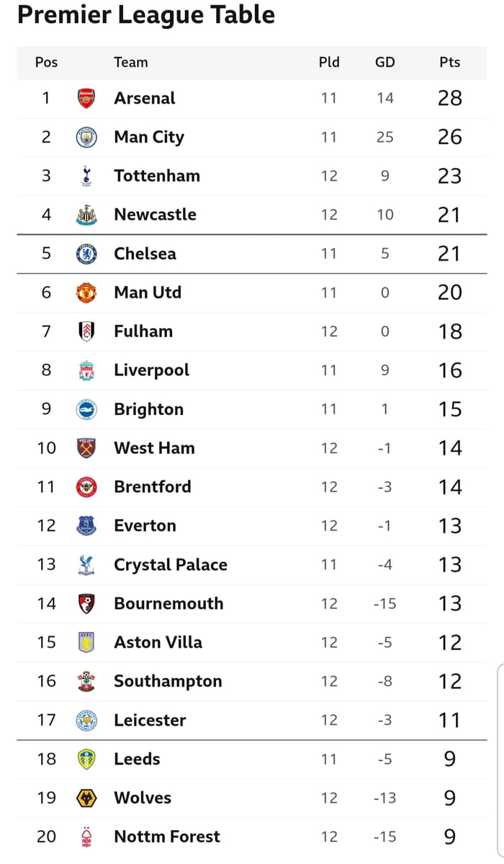The height and width of the screenshot is (864, 504).
Task: Click the Chelsea club badge
Action: (x=86, y=254)
